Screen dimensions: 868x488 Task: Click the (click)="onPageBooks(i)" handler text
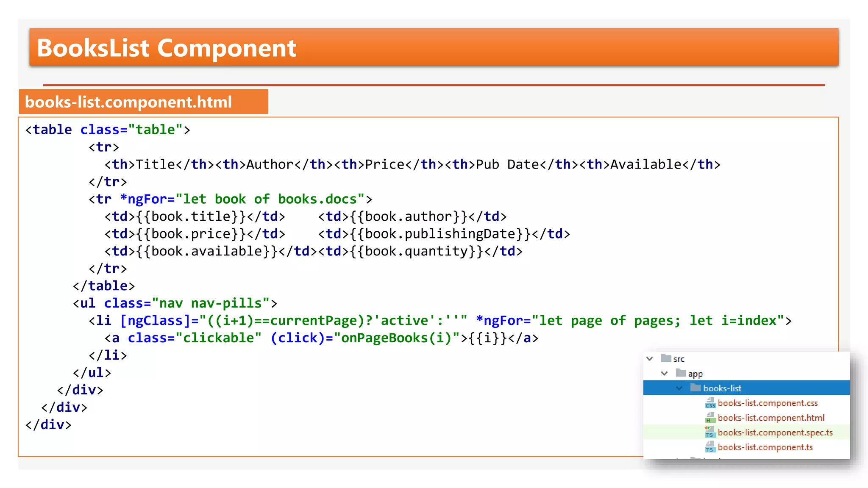point(365,338)
